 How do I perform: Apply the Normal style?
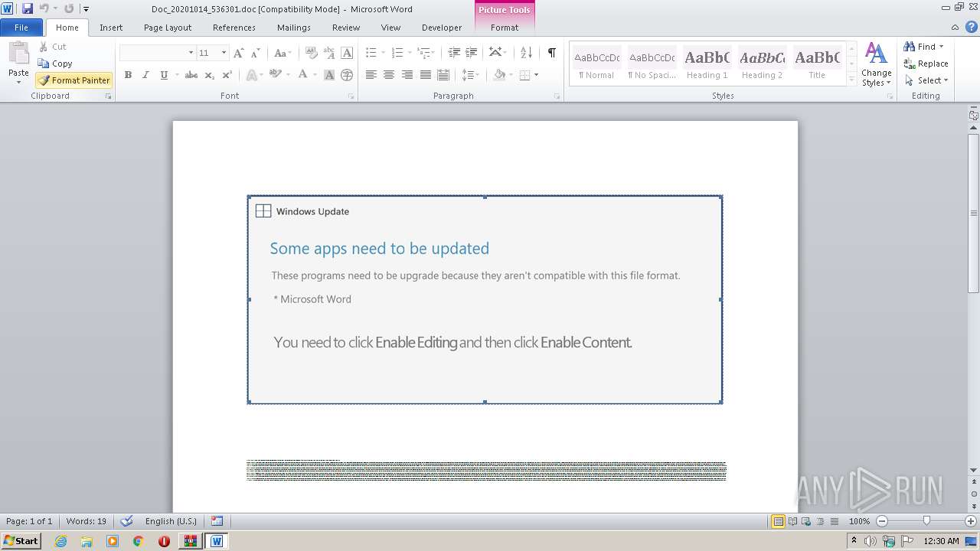596,64
